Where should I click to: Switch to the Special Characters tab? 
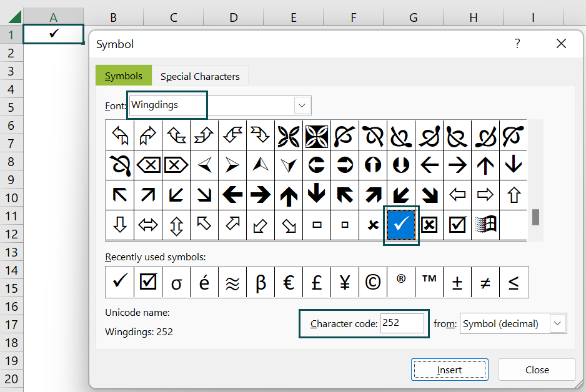pyautogui.click(x=200, y=76)
